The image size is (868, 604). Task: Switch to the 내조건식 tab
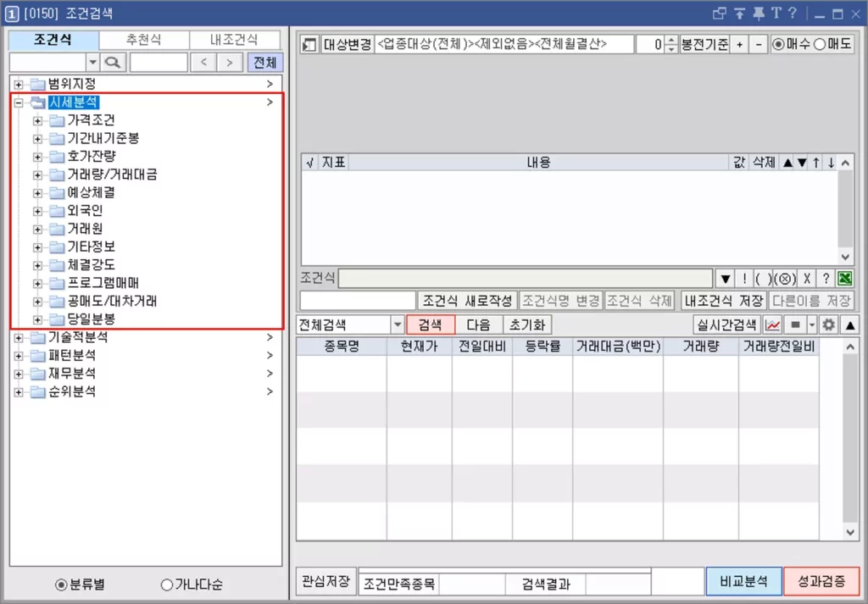(234, 40)
